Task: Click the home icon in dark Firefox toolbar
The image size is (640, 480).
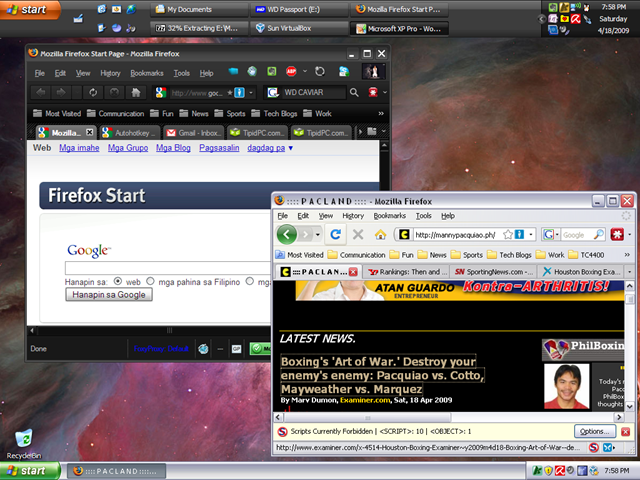Action: point(136,93)
